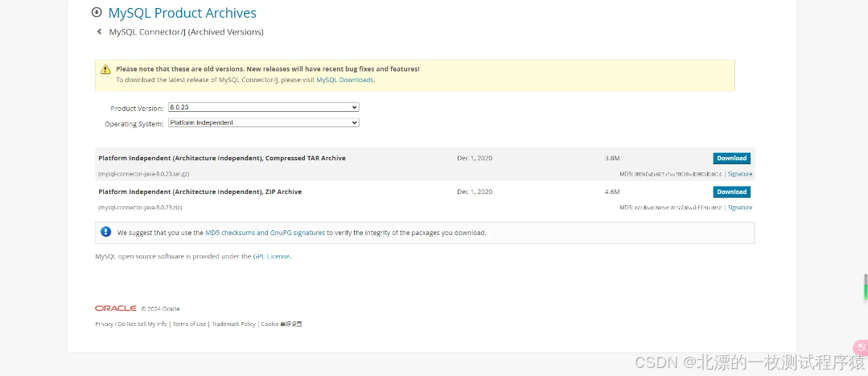Open MD5 checksums and GnuPG signatures link

tap(265, 233)
